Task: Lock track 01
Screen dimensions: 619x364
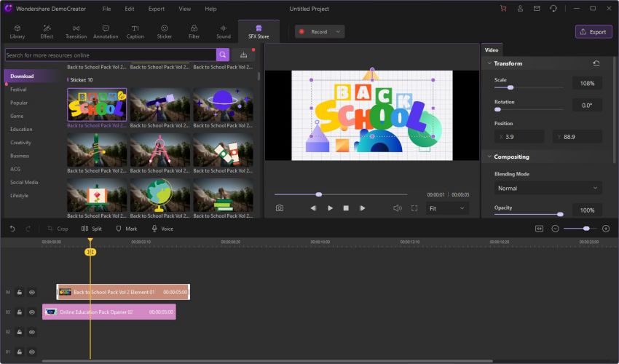Action: pos(20,352)
